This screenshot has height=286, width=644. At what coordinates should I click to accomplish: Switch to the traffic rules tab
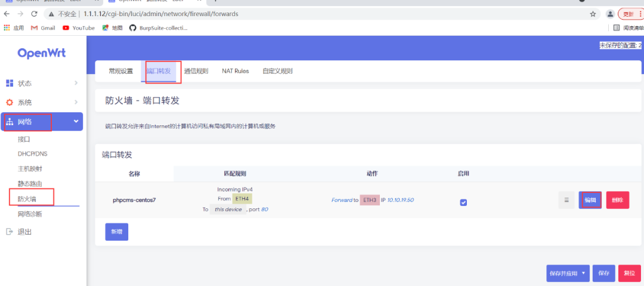pyautogui.click(x=196, y=71)
